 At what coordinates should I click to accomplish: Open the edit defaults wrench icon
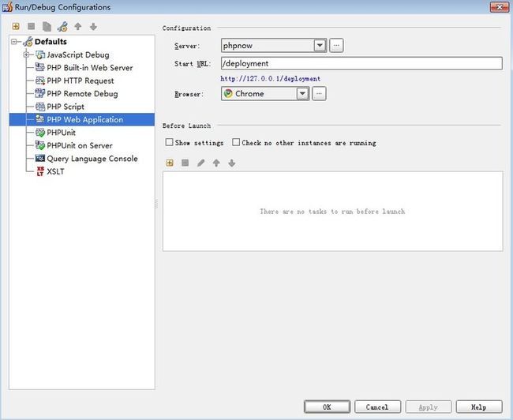click(x=62, y=27)
